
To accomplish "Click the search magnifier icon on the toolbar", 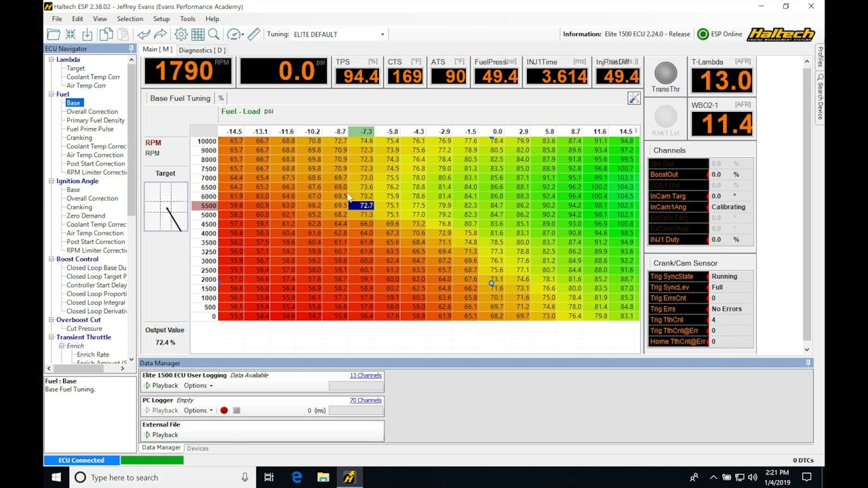I will click(212, 34).
